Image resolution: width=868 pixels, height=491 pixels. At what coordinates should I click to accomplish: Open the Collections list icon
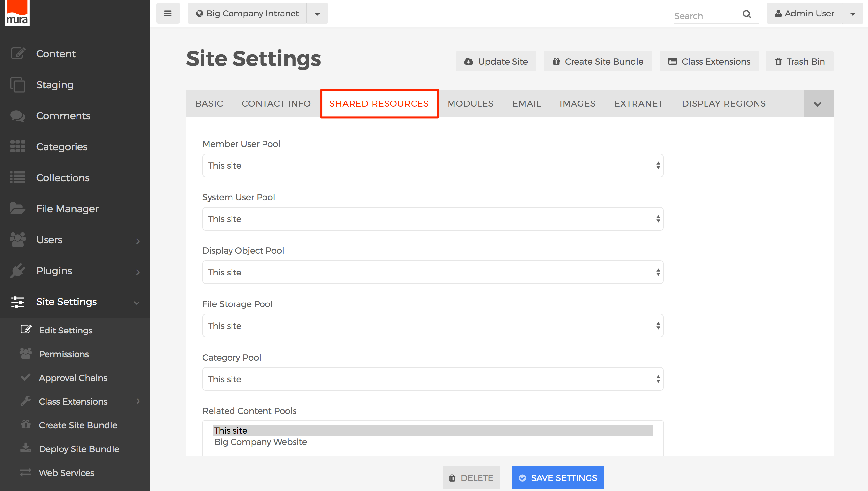pos(18,177)
